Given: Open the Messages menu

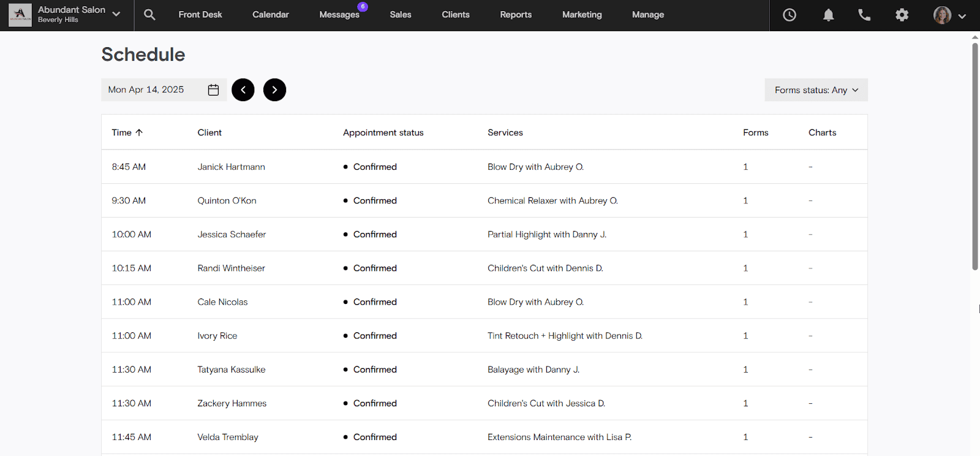Looking at the screenshot, I should [x=339, y=15].
